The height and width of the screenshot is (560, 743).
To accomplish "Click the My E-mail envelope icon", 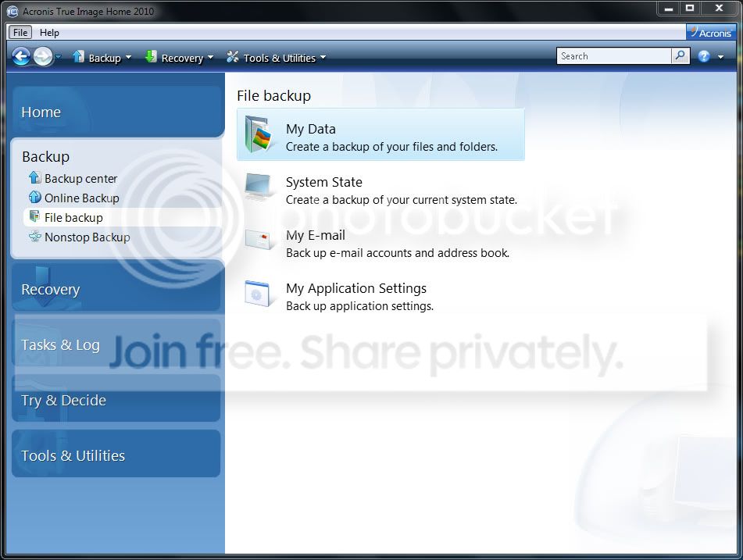I will point(259,241).
